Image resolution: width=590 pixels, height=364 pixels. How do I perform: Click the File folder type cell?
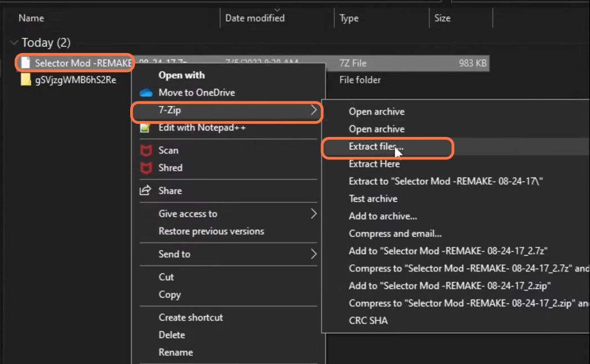(360, 80)
